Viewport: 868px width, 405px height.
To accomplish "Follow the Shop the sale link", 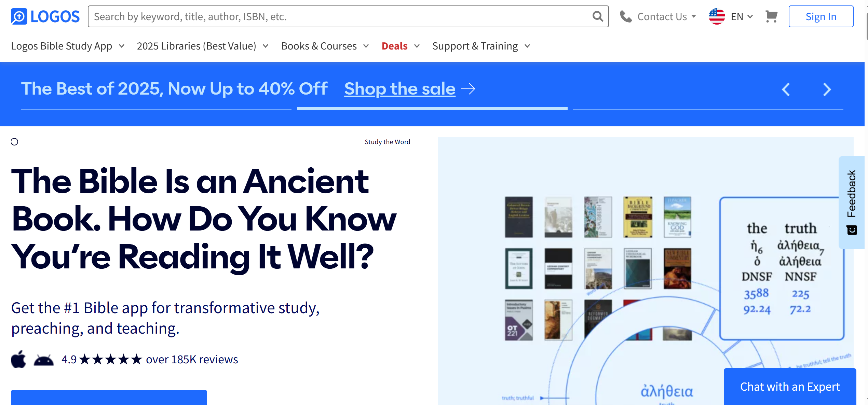I will point(399,89).
